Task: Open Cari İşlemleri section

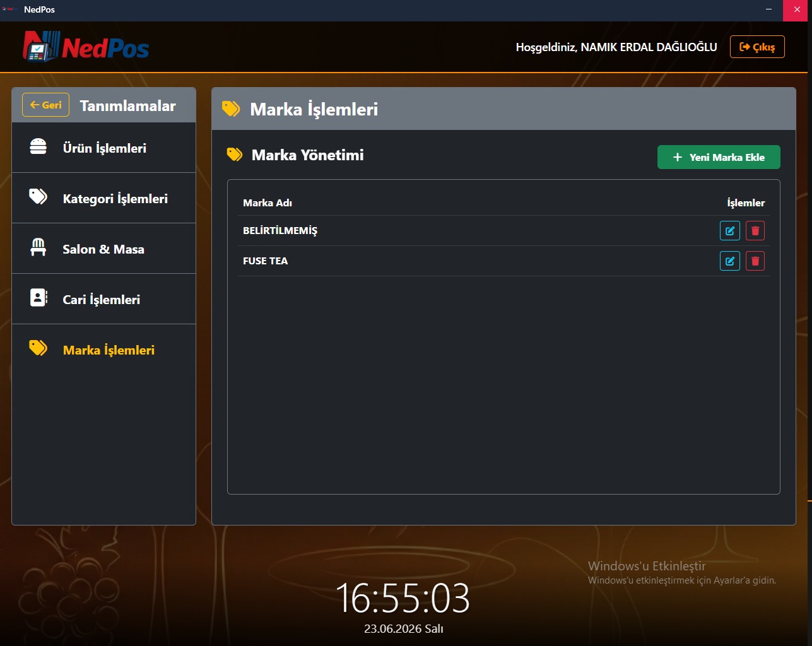Action: coord(104,299)
